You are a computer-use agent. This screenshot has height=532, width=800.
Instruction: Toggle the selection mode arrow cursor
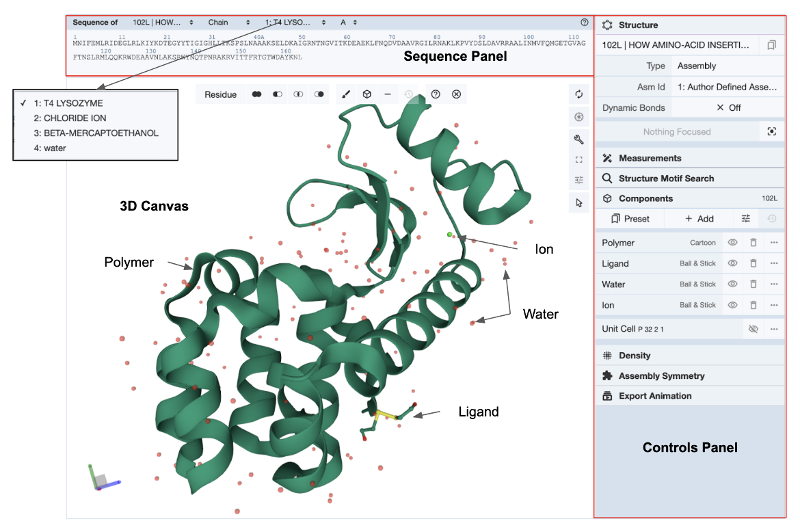(x=579, y=202)
